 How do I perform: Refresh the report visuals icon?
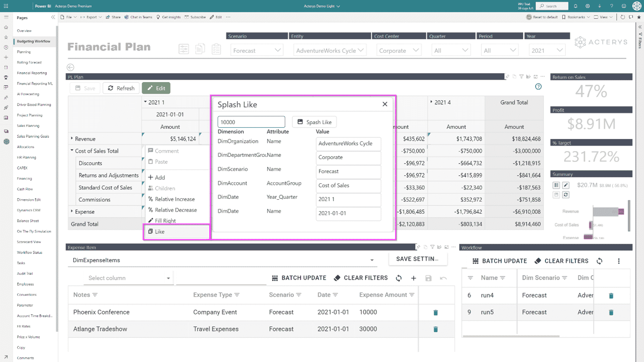[623, 17]
